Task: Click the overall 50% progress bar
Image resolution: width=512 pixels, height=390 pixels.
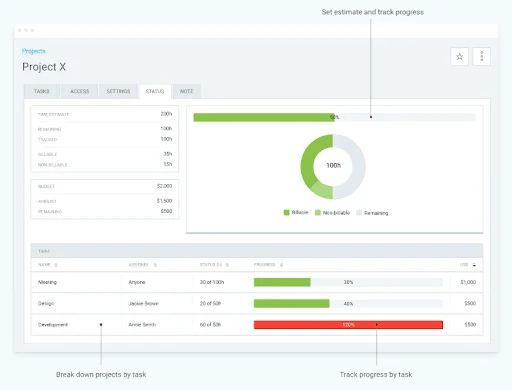Action: click(334, 117)
